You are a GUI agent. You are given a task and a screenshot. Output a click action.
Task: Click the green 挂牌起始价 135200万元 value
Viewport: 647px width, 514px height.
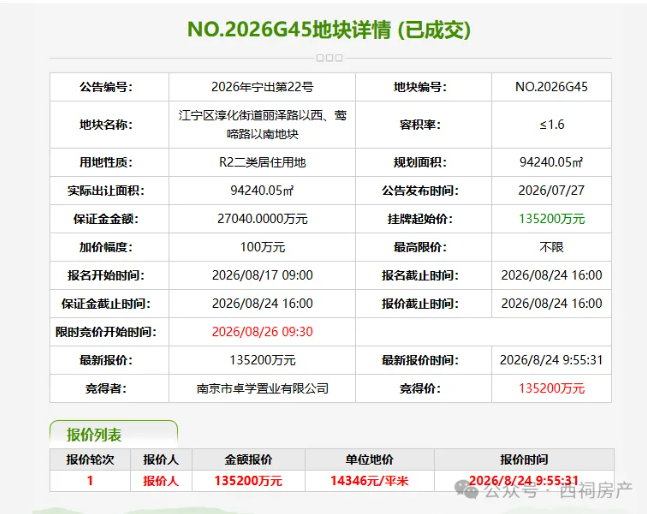coord(552,219)
